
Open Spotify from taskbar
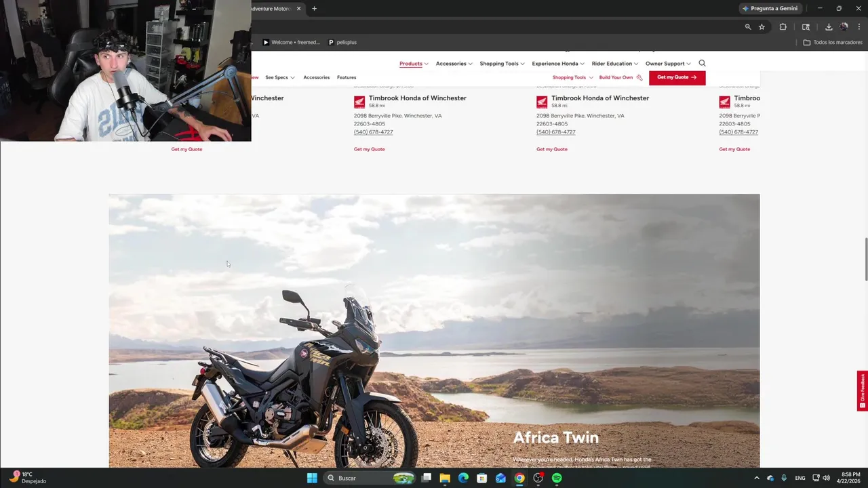[x=557, y=478]
